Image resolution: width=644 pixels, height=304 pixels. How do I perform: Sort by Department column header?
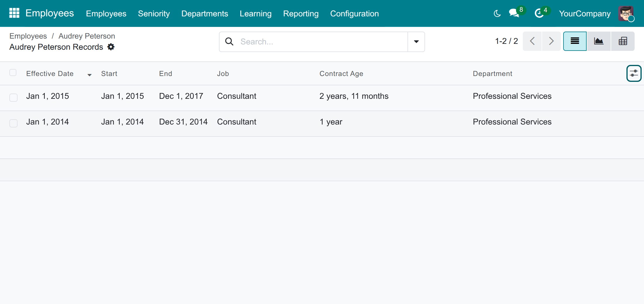click(493, 74)
